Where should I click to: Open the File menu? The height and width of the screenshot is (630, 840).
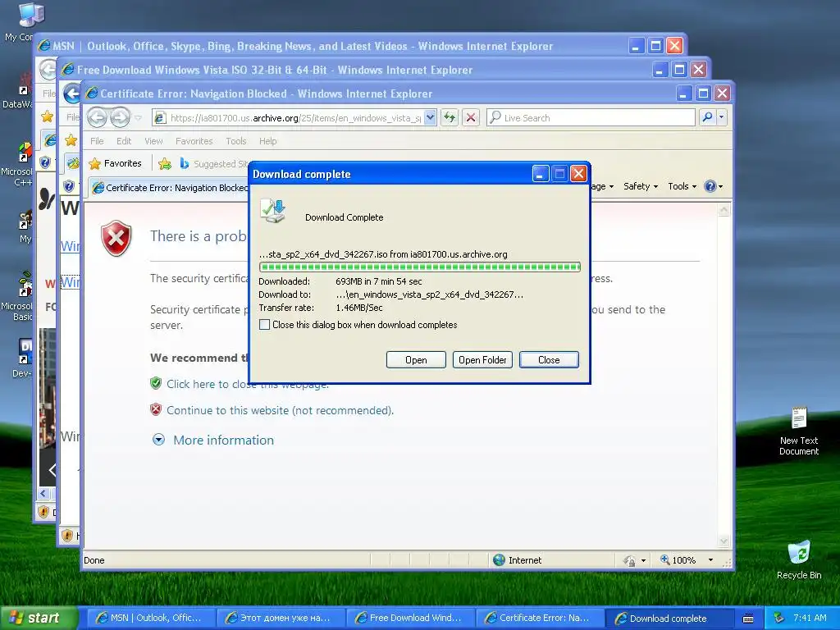97,141
